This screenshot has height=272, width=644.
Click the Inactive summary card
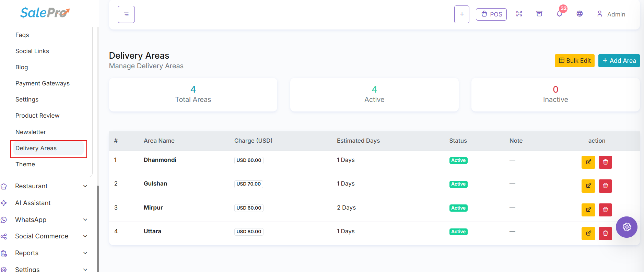click(555, 95)
